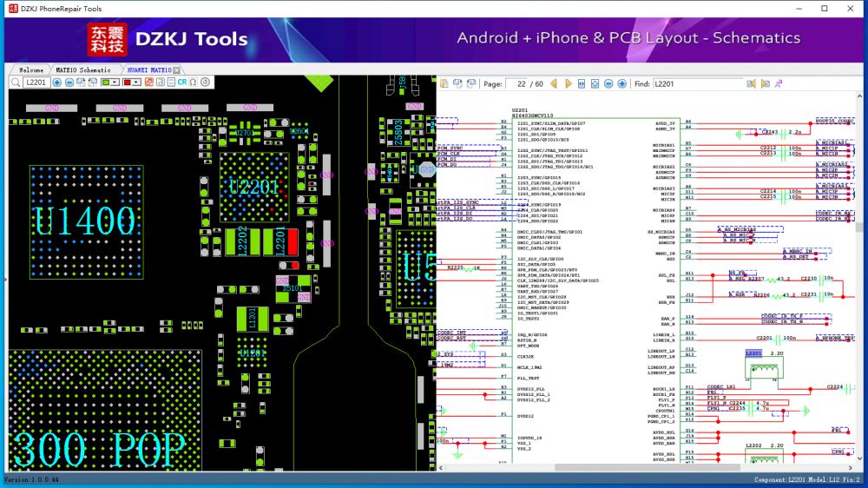Image resolution: width=868 pixels, height=488 pixels.
Task: Click the CR icon in PCB toolbar
Action: pos(182,82)
